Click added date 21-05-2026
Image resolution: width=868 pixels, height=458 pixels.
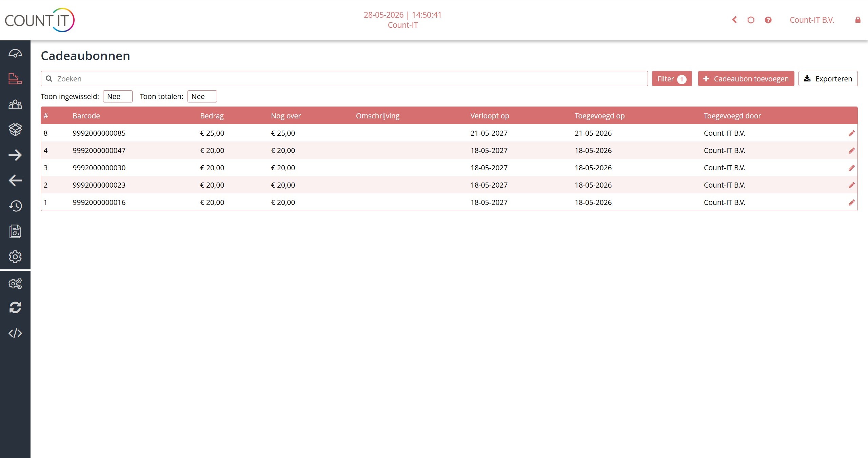[593, 133]
